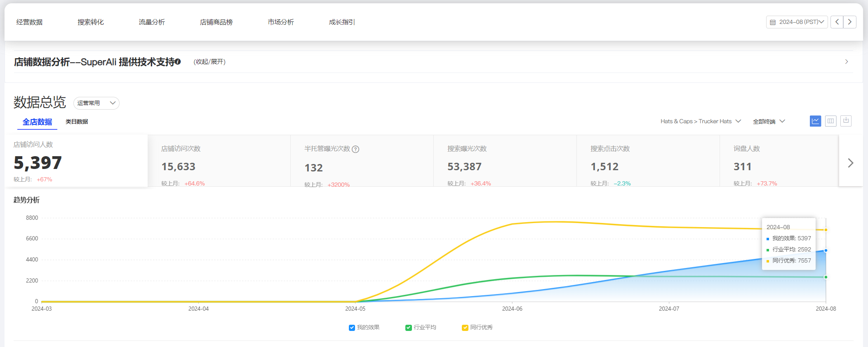
Task: Click 收起/展开 toggle link
Action: 209,62
